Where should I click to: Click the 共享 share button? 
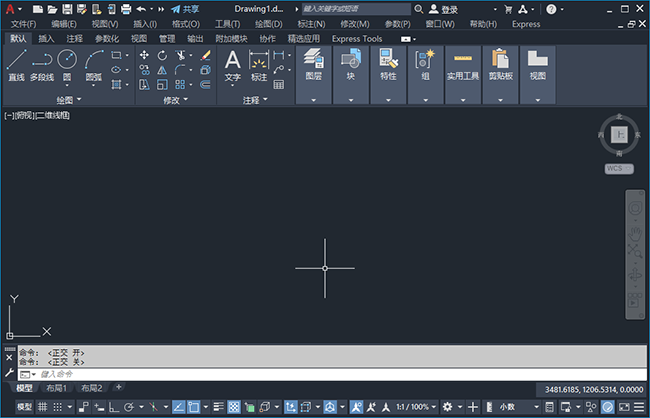[x=184, y=8]
